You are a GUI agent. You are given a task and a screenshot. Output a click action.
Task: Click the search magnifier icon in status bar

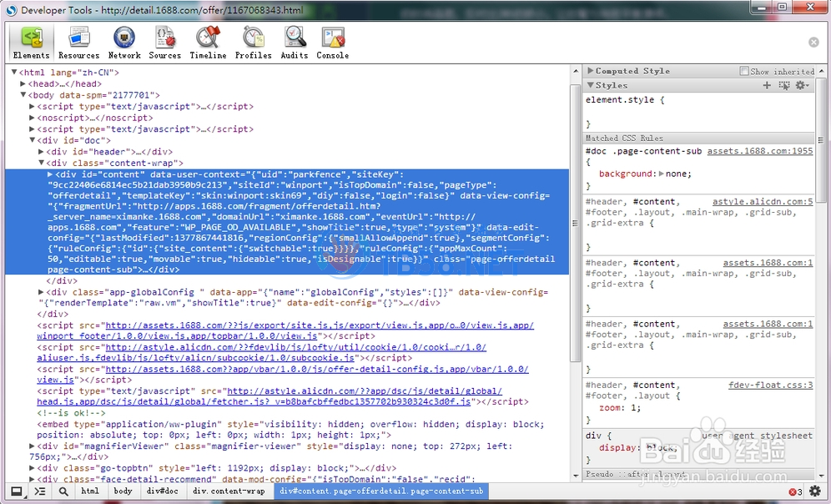pyautogui.click(x=63, y=491)
